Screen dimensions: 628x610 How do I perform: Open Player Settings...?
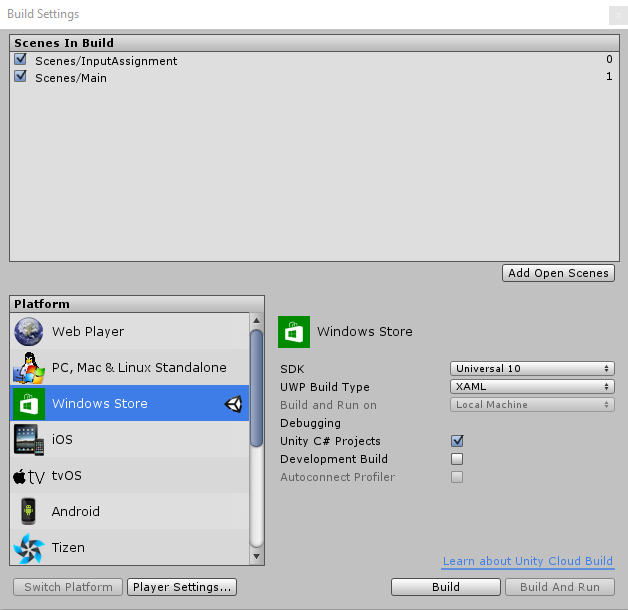coord(182,587)
